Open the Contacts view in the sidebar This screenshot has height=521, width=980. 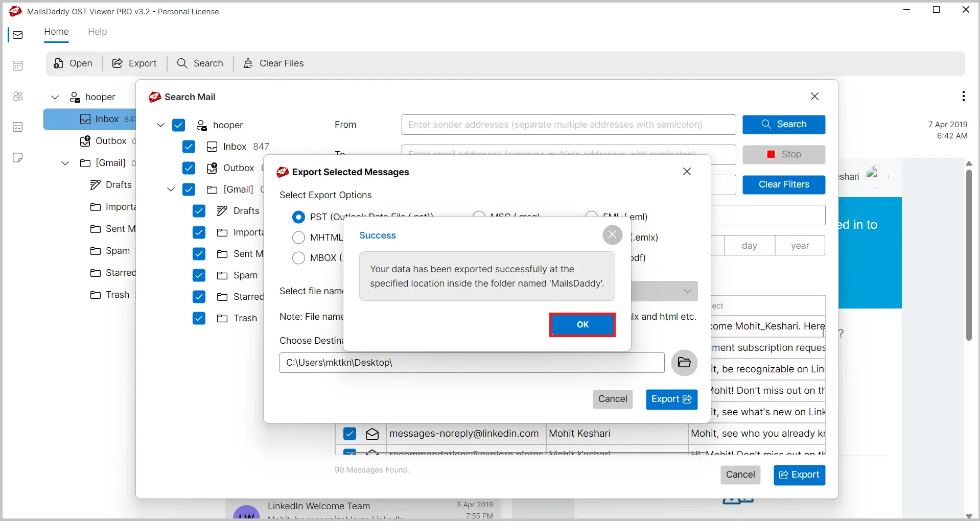pyautogui.click(x=18, y=97)
